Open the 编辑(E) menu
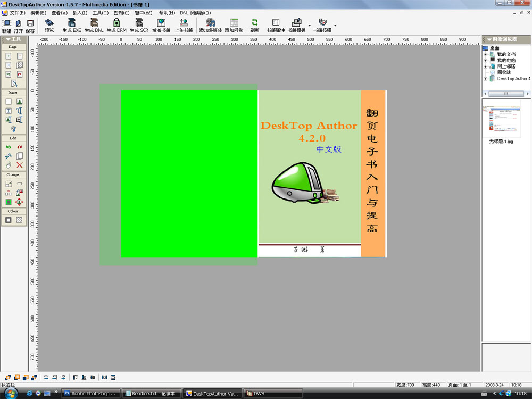 tap(38, 13)
